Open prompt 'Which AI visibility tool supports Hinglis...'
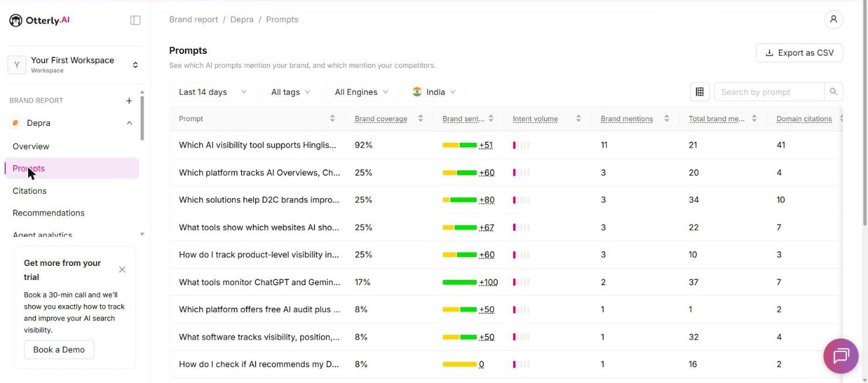868x383 pixels. tap(258, 145)
